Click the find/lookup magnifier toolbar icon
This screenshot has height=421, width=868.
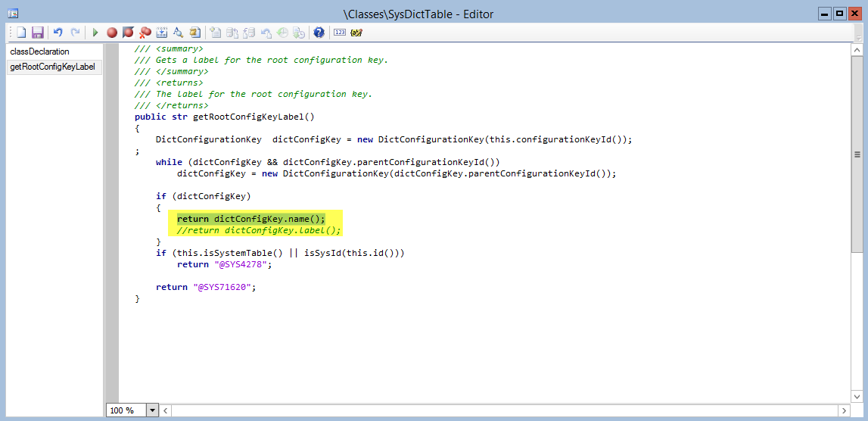tap(178, 33)
